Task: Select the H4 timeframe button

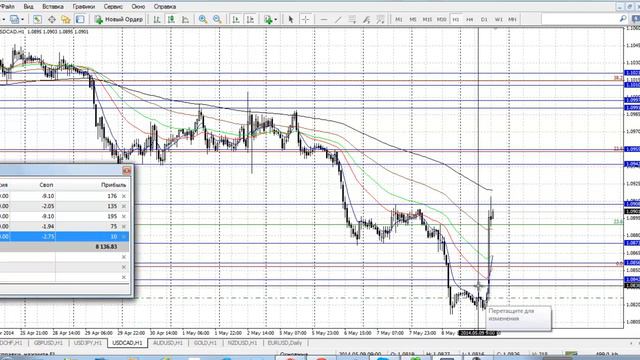Action: click(x=470, y=19)
